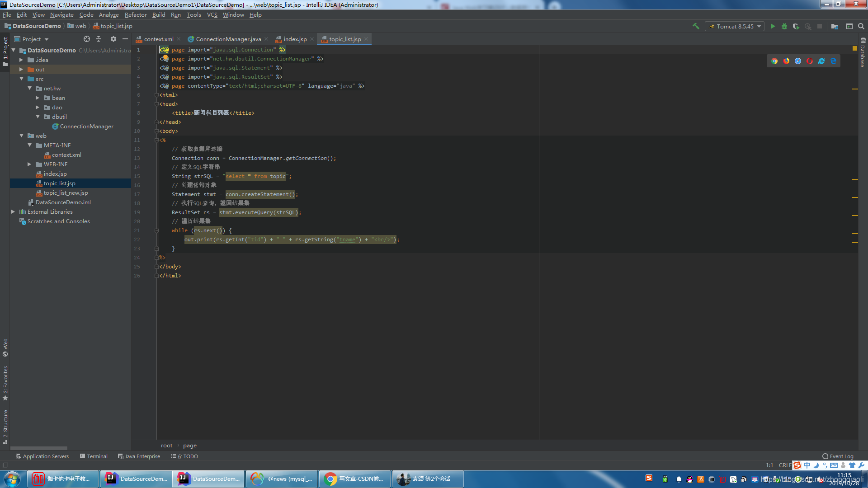Switch to ConnectionManager.java tab

(228, 39)
